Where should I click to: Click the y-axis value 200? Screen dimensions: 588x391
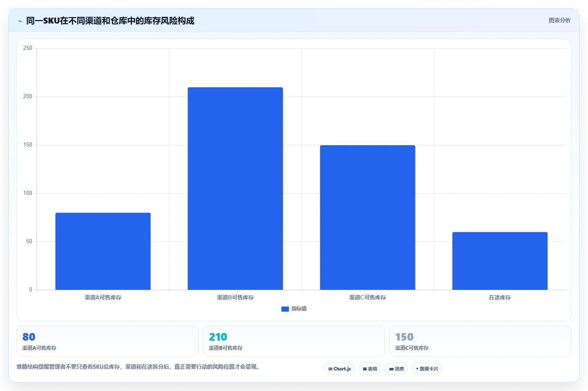[27, 97]
